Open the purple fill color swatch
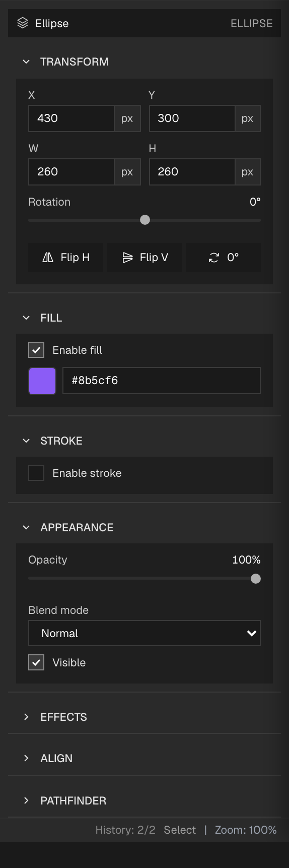 click(x=42, y=381)
